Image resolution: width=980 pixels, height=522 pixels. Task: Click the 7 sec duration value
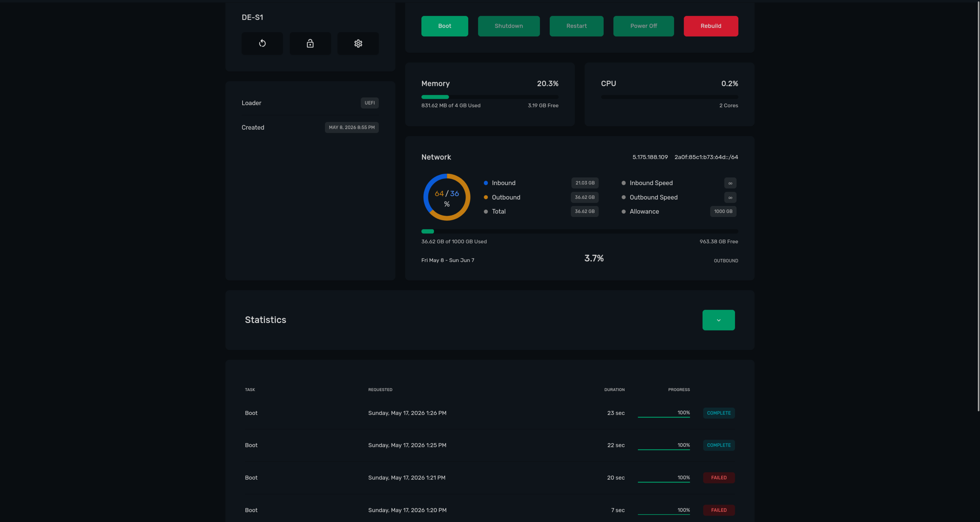(618, 510)
